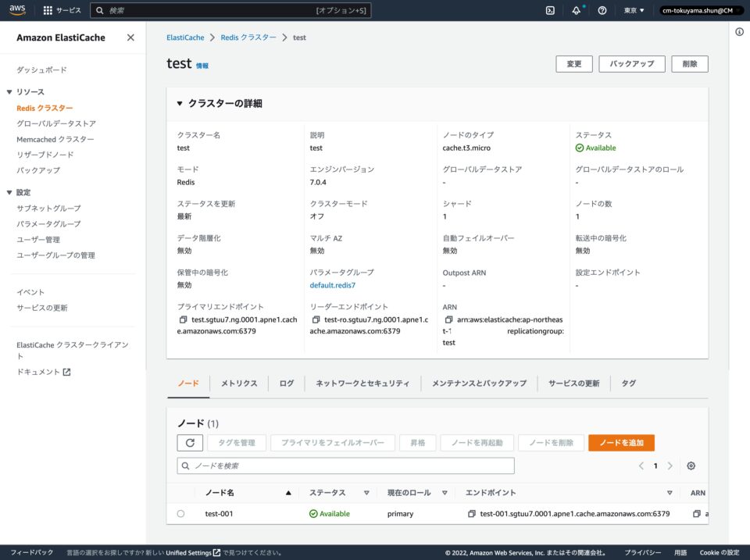Open the CloudShell terminal icon

550,10
